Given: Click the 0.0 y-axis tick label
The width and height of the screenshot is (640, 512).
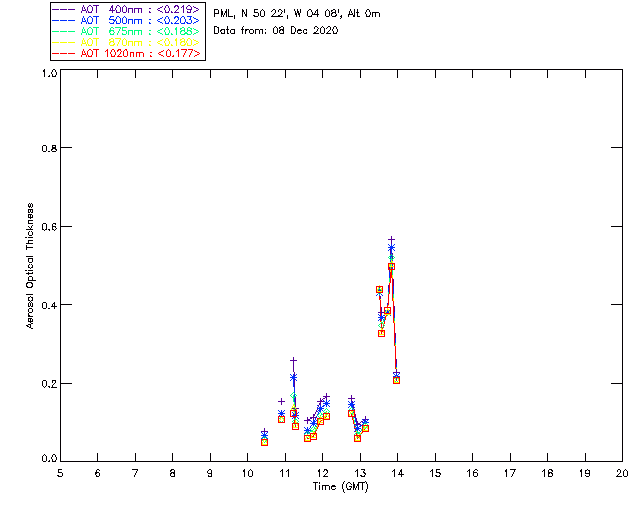Looking at the screenshot, I should coord(49,459).
